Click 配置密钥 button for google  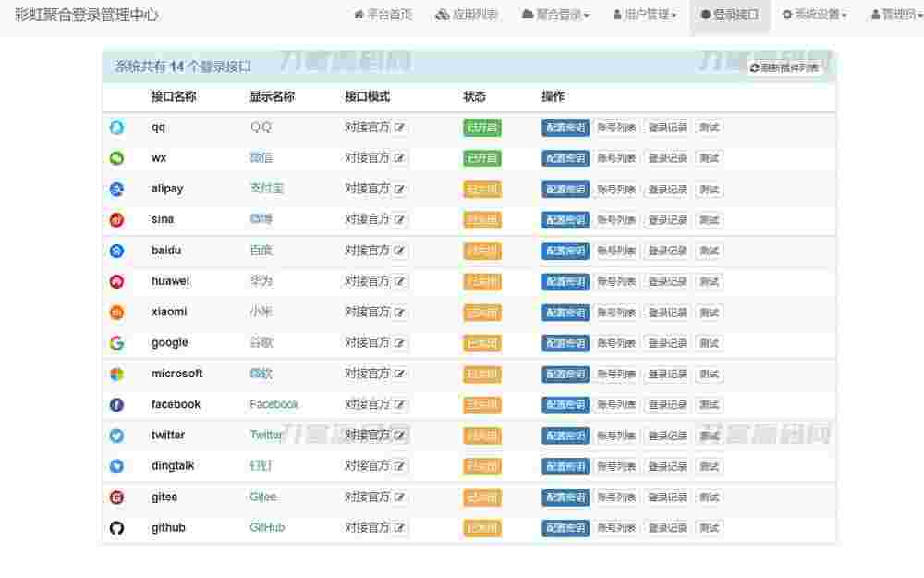(x=565, y=343)
